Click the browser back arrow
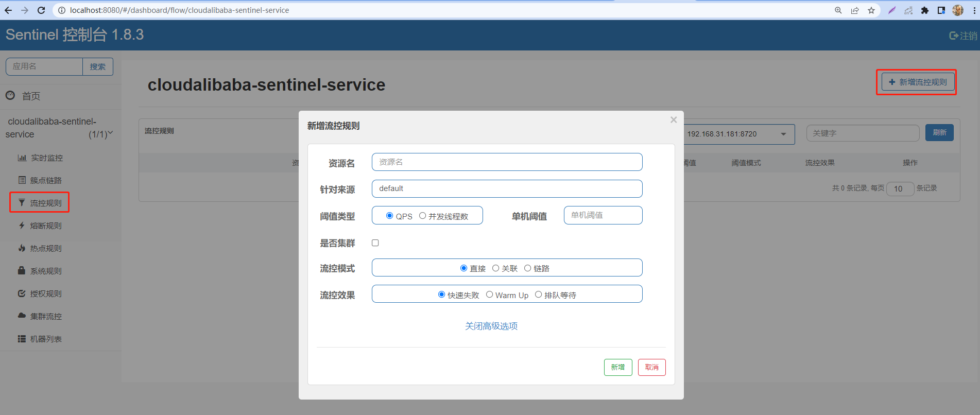980x415 pixels. pyautogui.click(x=8, y=10)
